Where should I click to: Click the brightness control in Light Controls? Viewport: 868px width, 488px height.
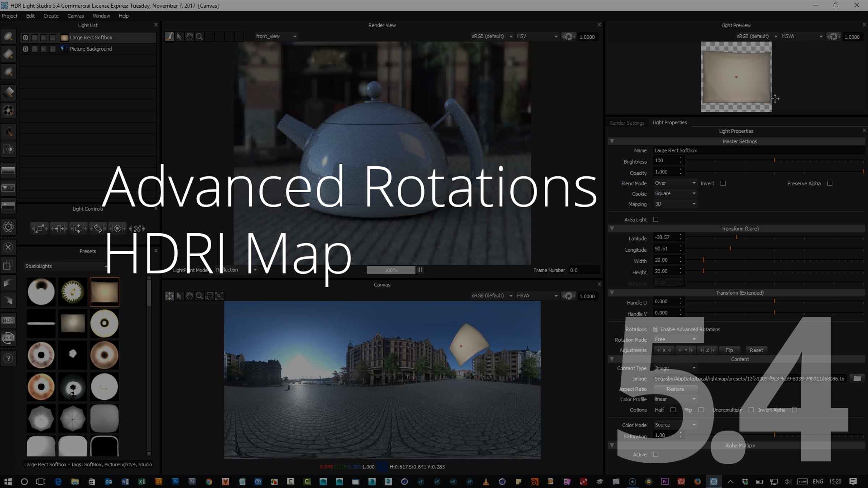pos(118,228)
